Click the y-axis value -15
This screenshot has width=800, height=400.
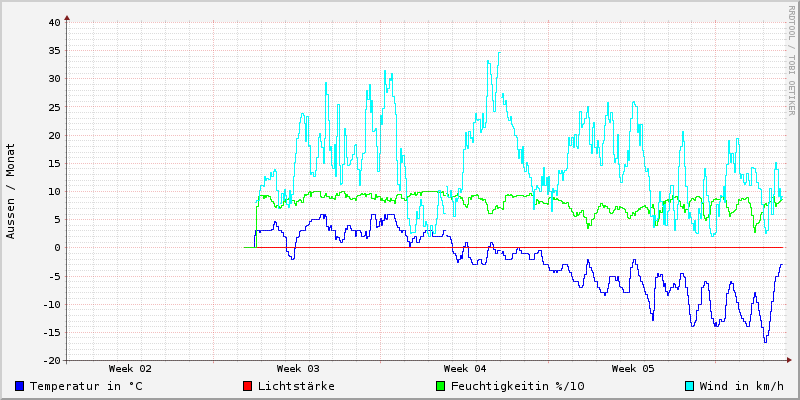click(x=52, y=333)
